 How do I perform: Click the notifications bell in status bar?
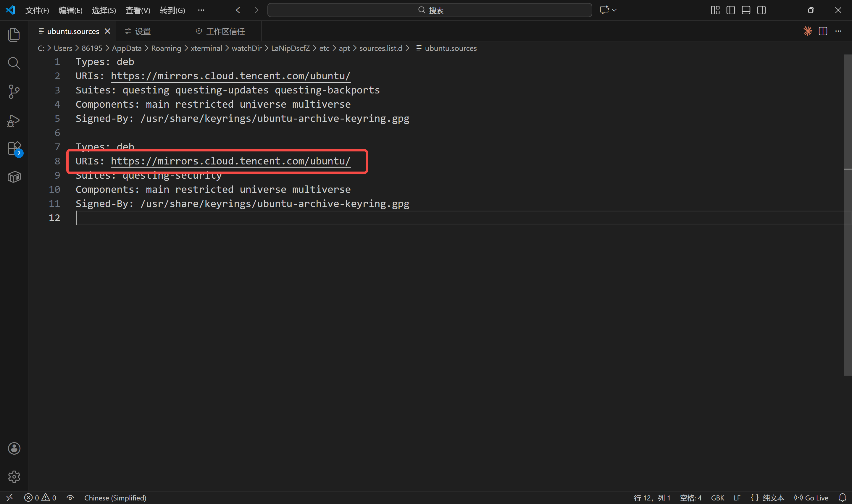pos(842,497)
